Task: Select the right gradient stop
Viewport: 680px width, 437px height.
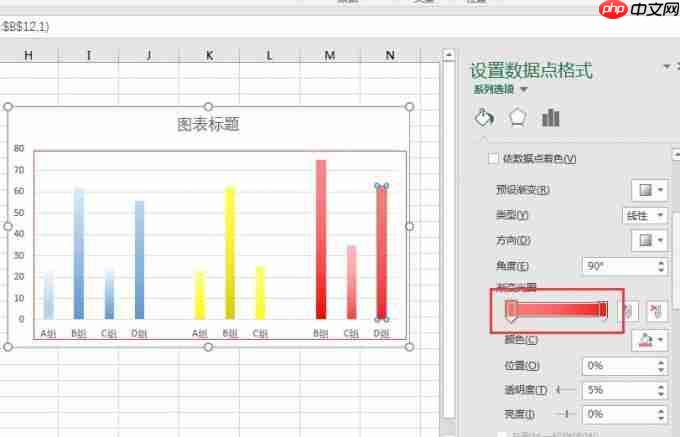Action: [603, 310]
